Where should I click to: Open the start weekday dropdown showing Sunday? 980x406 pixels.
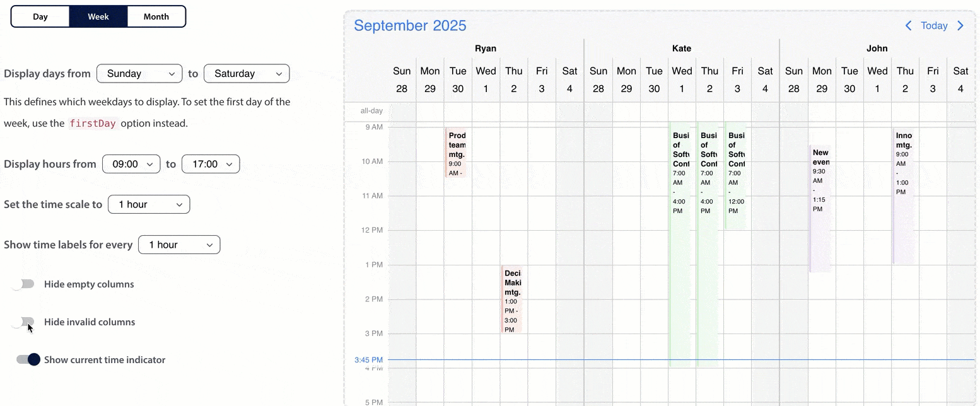click(x=139, y=74)
